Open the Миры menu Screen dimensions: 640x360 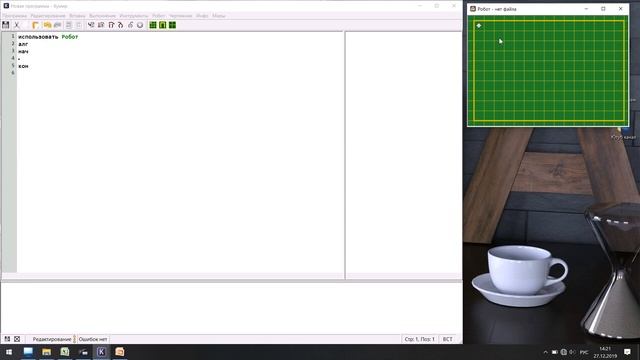(219, 16)
